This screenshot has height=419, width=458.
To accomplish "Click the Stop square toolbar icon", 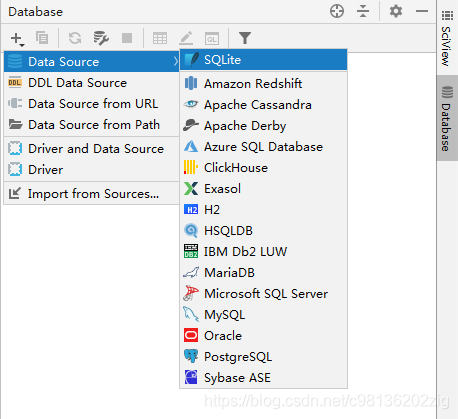I will (x=127, y=38).
